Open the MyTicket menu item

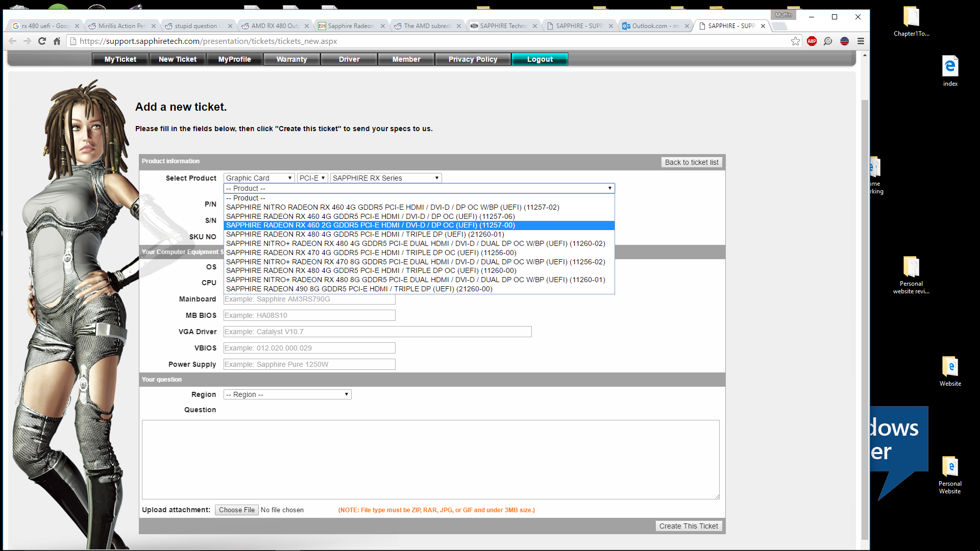(x=120, y=59)
